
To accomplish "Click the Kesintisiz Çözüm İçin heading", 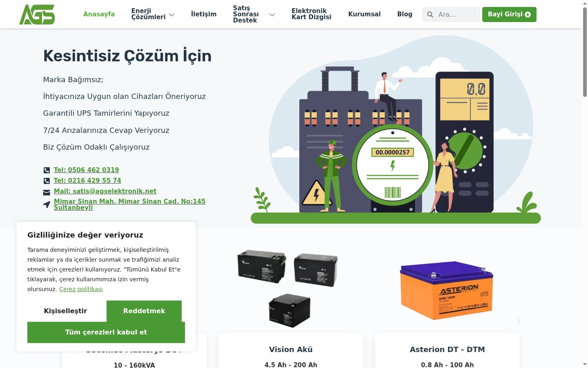I will (x=127, y=56).
